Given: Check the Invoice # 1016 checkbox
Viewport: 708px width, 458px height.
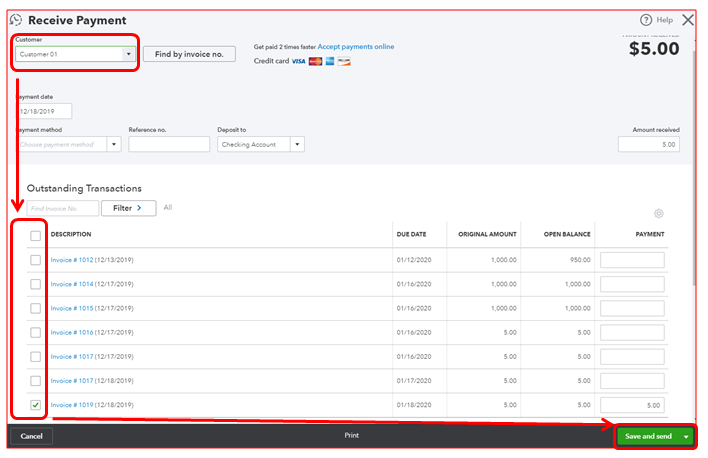Looking at the screenshot, I should tap(35, 332).
